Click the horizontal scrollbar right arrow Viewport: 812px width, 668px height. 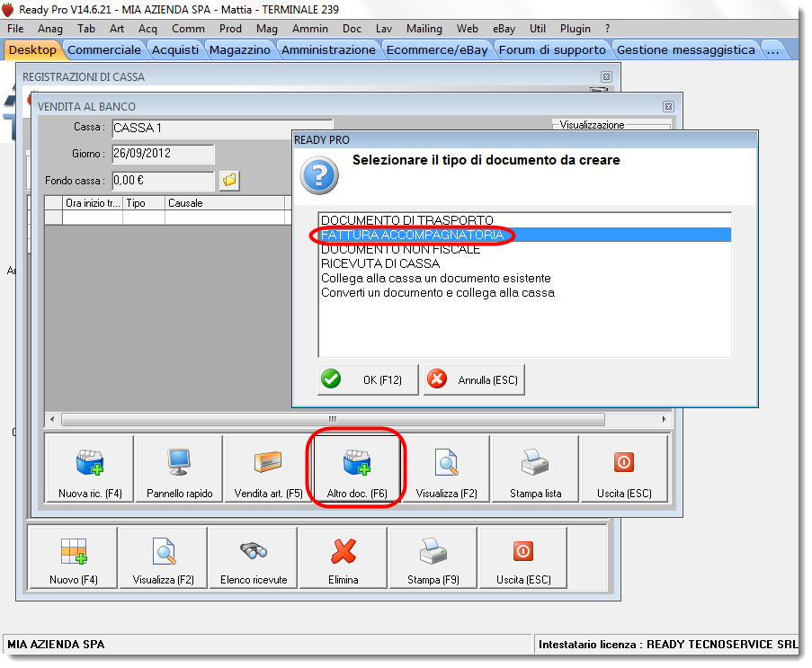tap(664, 419)
